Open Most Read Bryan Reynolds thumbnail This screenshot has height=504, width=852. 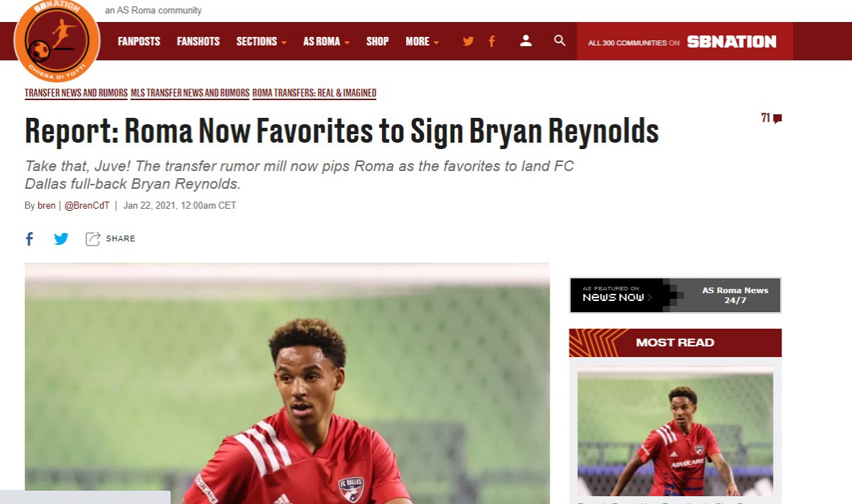[675, 433]
